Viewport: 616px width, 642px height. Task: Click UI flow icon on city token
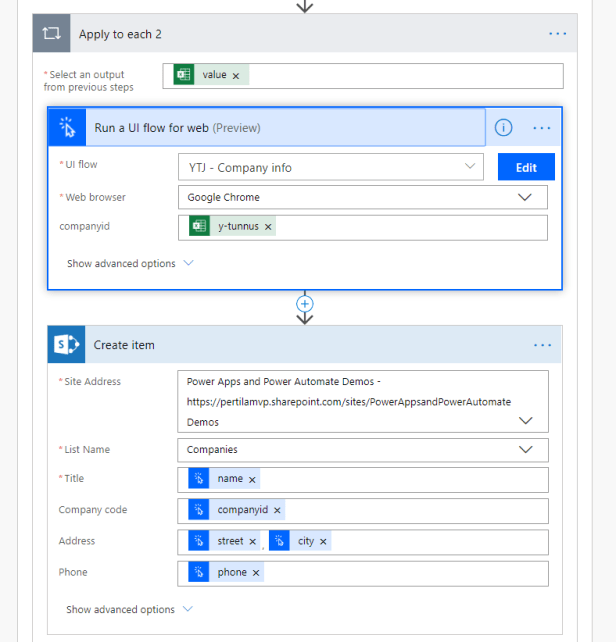(x=279, y=541)
